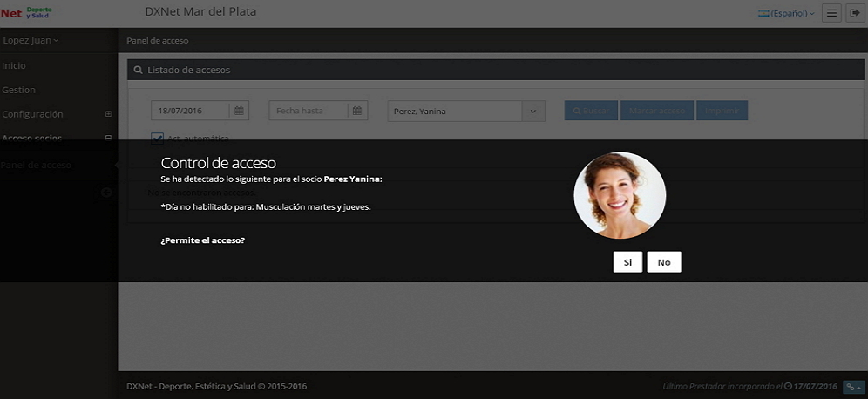
Task: Click the No button to deny access
Action: pyautogui.click(x=664, y=262)
